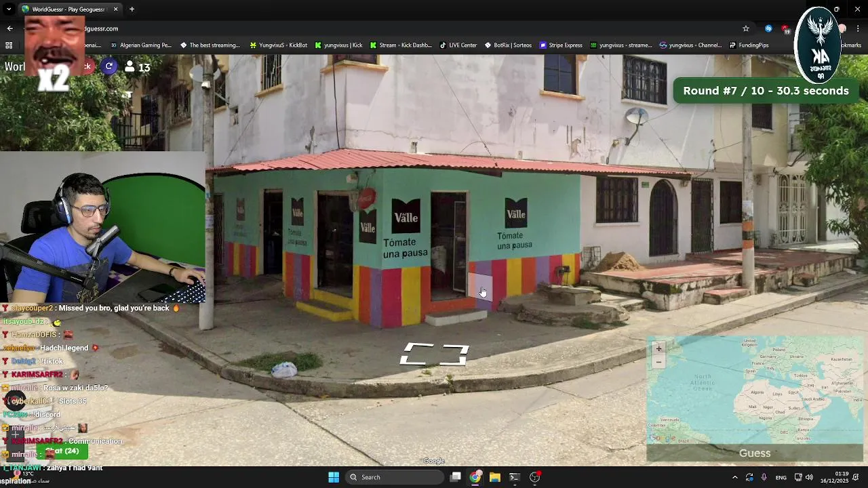The width and height of the screenshot is (868, 488).
Task: Open the BotRix | Sorteos bookmark
Action: [x=508, y=45]
